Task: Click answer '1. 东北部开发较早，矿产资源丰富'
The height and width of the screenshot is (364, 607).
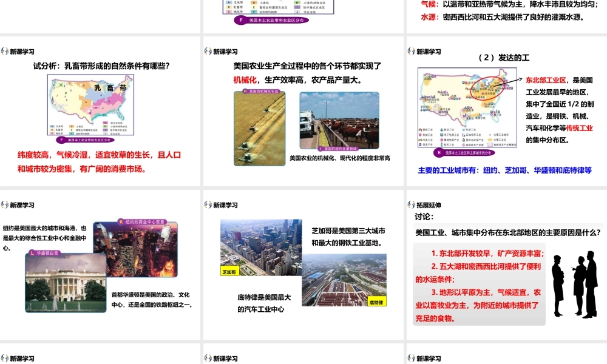Action: point(487,254)
